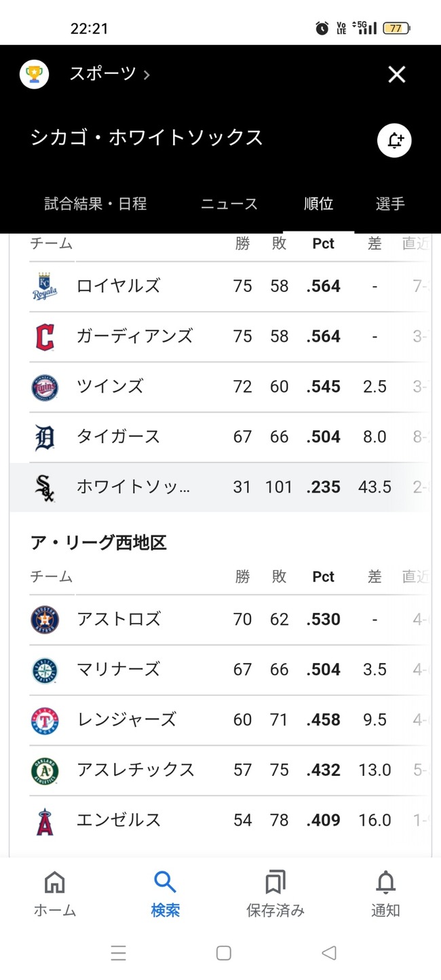Tap the Tigers team logo
Viewport: 441px width, 980px height.
pos(45,437)
